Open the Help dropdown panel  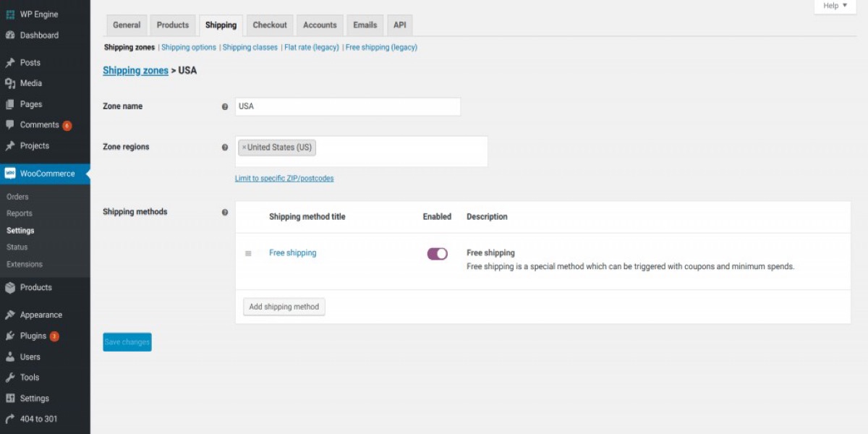(834, 6)
